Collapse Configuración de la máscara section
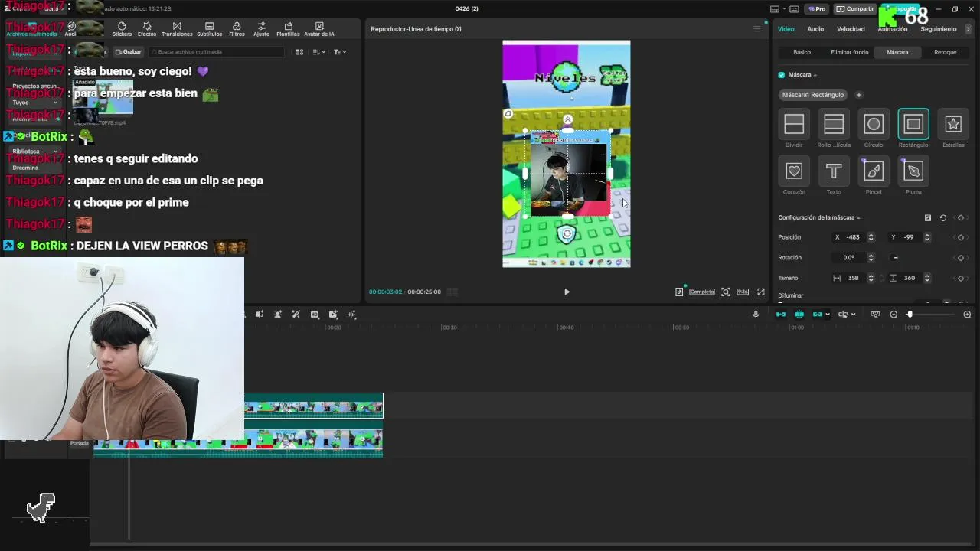This screenshot has width=980, height=551. coord(858,218)
